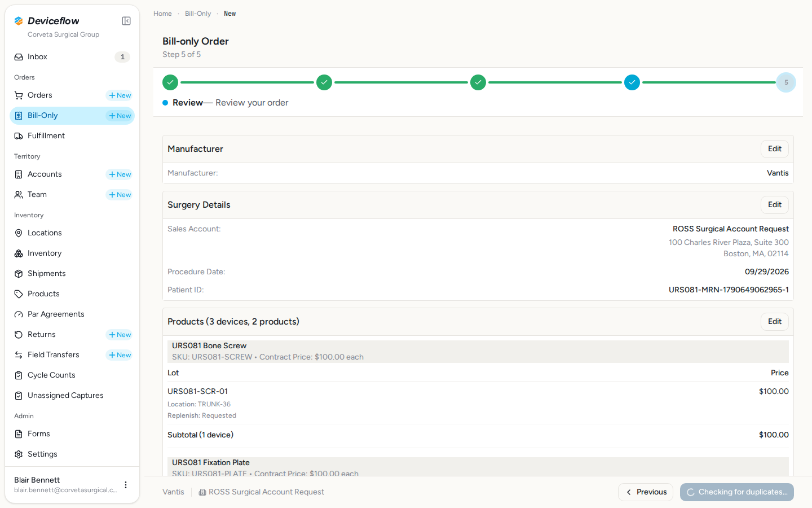Screen dimensions: 812x508
Task: Click the Forms document icon
Action: (x=19, y=434)
